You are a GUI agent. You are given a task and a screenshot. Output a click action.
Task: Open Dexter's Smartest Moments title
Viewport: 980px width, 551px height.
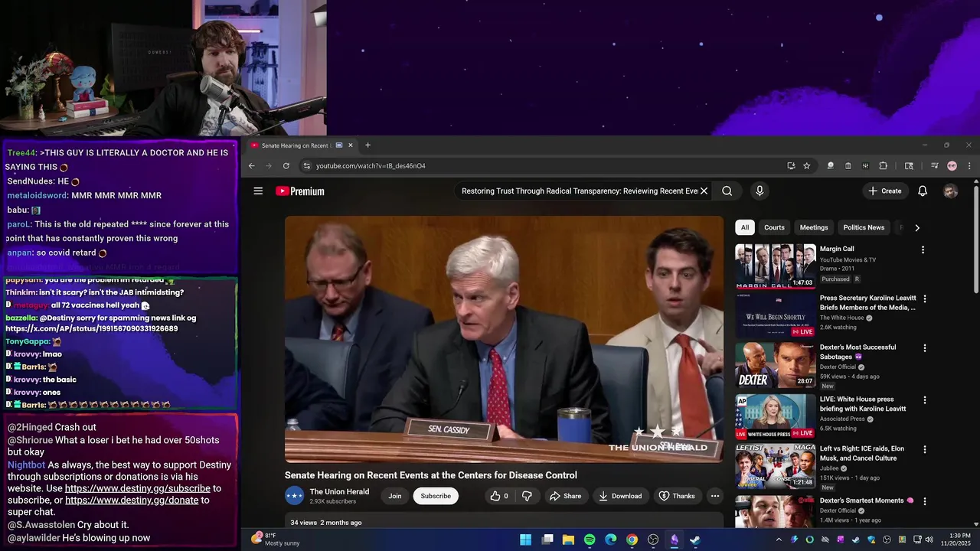pyautogui.click(x=867, y=500)
